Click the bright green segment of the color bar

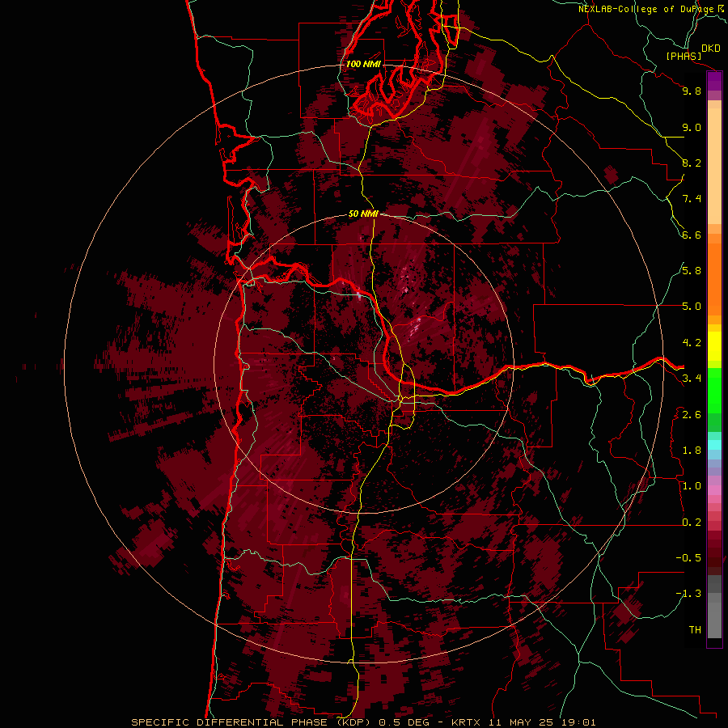pos(714,390)
